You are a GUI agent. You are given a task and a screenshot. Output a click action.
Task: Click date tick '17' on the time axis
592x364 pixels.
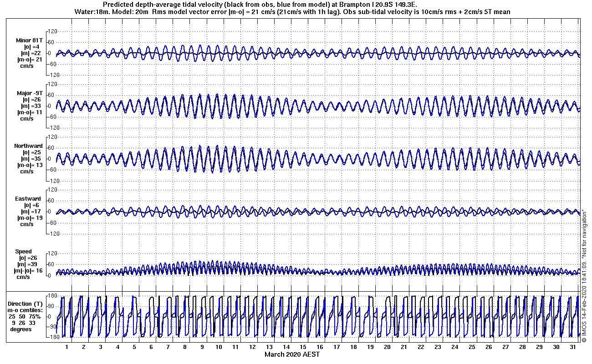[x=337, y=347]
